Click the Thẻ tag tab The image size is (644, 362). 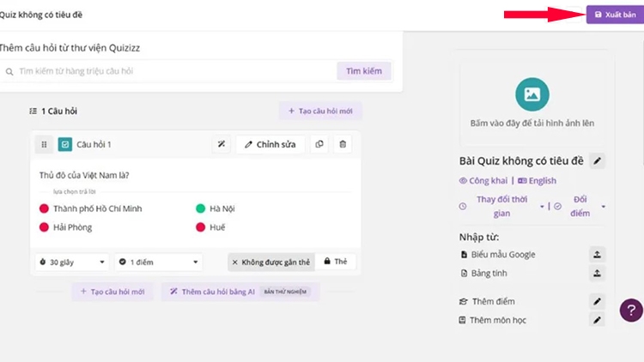tap(336, 262)
